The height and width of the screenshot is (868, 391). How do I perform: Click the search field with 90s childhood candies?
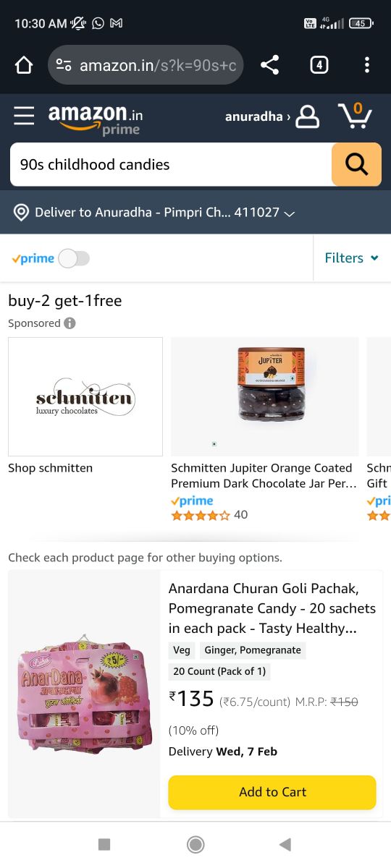(171, 164)
